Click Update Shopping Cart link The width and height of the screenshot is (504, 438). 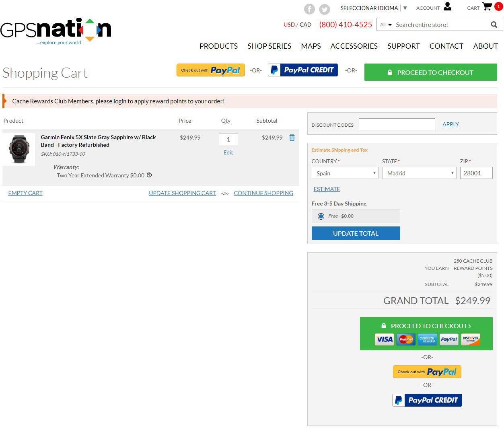pos(182,193)
